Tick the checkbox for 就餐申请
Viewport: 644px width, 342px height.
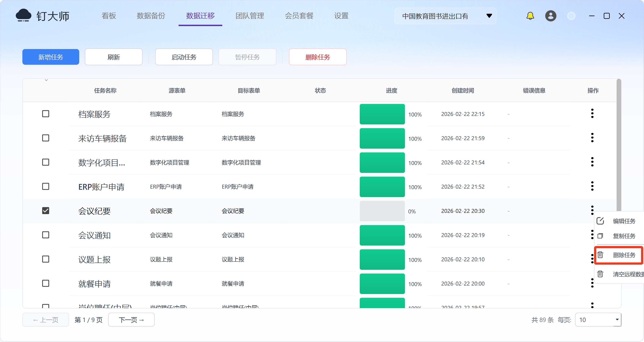pyautogui.click(x=45, y=283)
